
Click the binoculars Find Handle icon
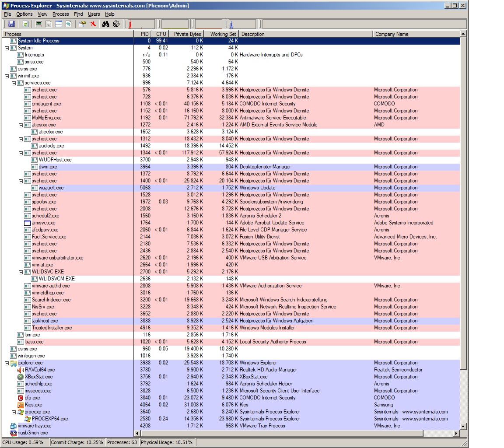click(x=106, y=24)
